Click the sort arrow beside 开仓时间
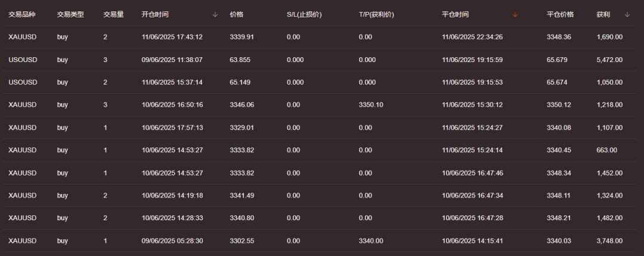 pyautogui.click(x=215, y=14)
